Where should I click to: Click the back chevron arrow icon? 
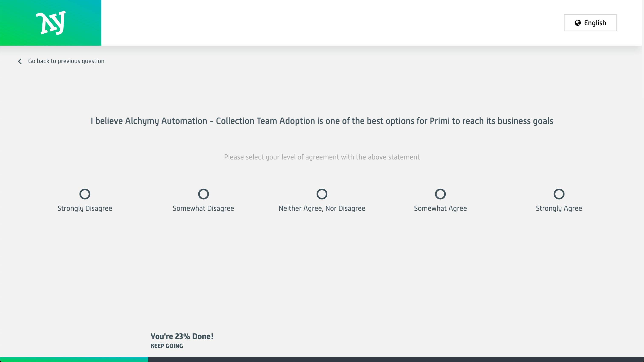20,61
